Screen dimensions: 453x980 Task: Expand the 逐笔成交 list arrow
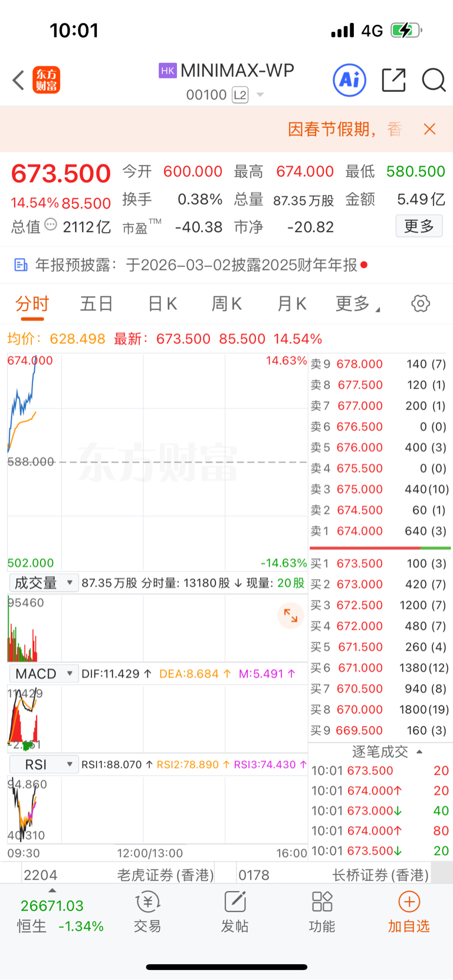click(419, 752)
